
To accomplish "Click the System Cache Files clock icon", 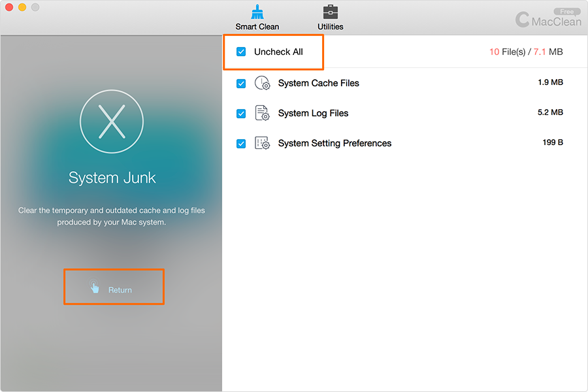I will pos(262,83).
